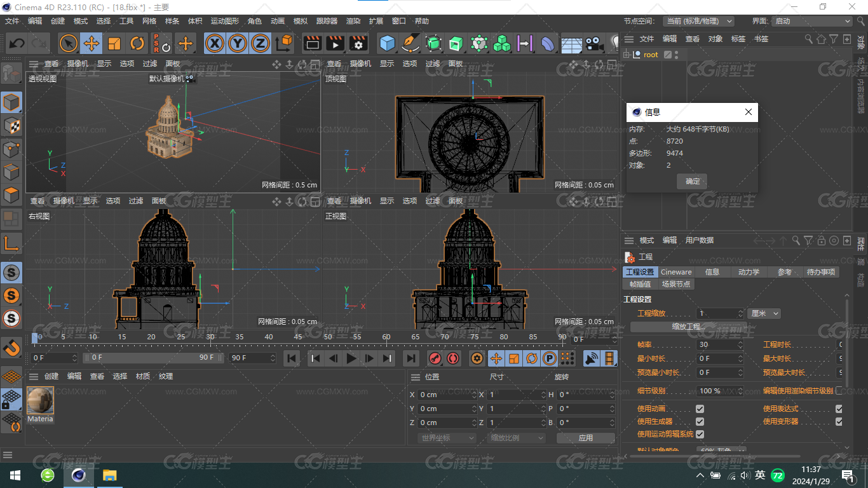Open the PSR reset tool

(161, 43)
